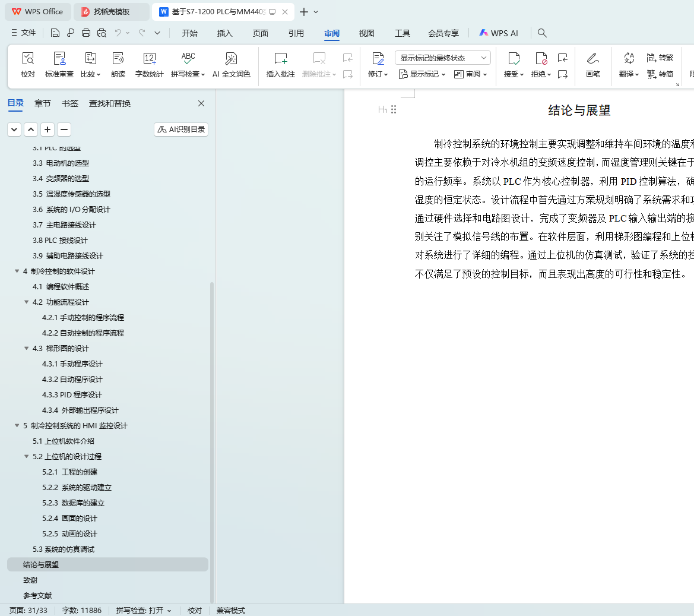Click the Redo arrow icon
694x616 pixels.
[142, 33]
